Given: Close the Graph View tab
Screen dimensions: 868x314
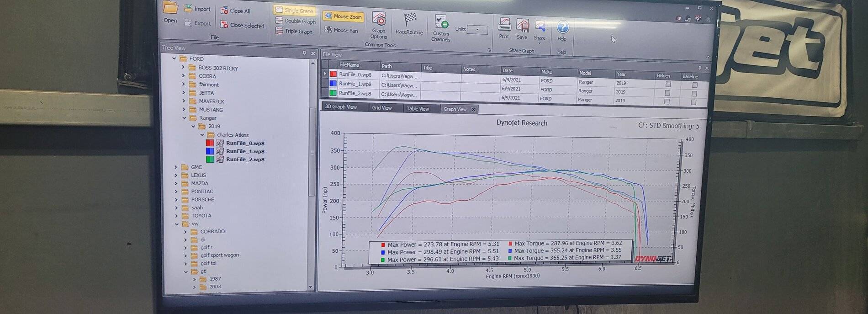Looking at the screenshot, I should tap(473, 109).
